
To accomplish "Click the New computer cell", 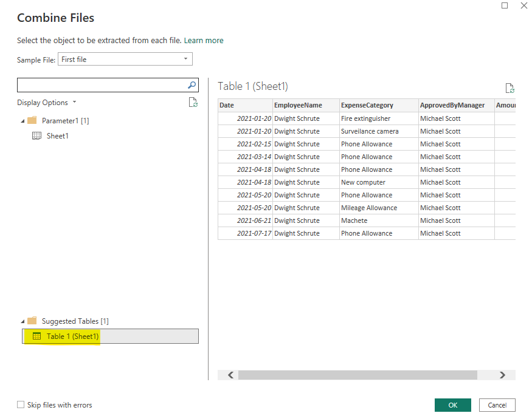I will 379,182.
